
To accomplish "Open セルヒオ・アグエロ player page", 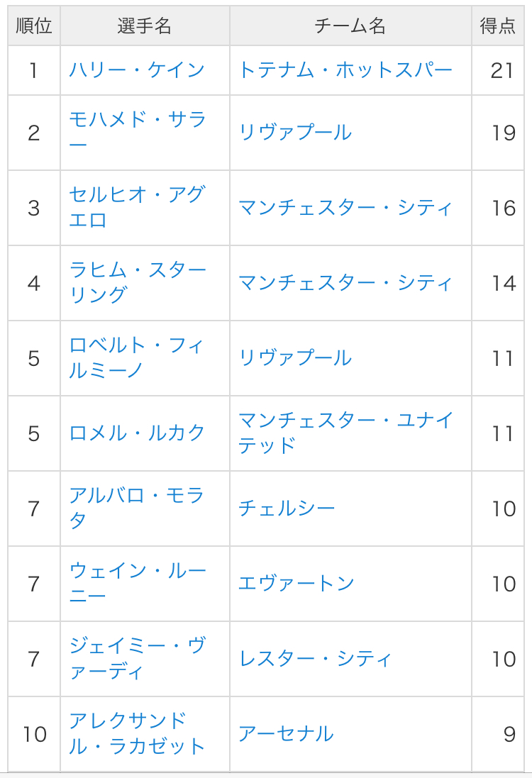I will pos(137,195).
